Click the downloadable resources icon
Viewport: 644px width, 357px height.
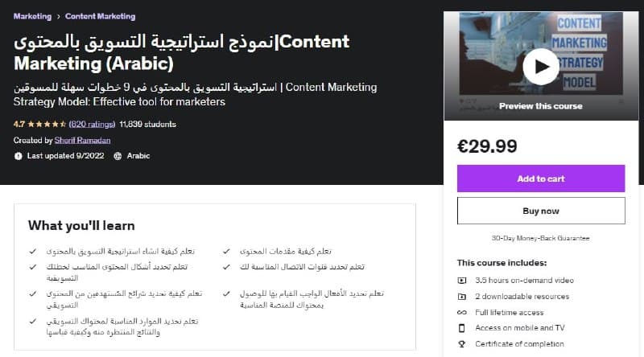[x=462, y=296]
